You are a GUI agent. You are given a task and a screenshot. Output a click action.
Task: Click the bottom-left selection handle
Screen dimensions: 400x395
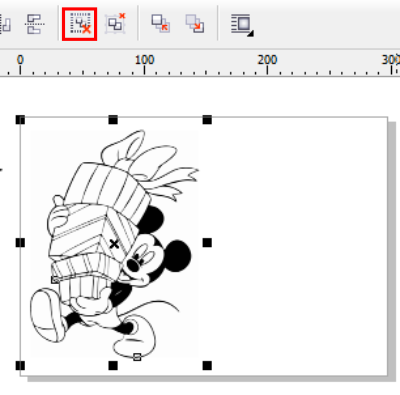coord(20,366)
